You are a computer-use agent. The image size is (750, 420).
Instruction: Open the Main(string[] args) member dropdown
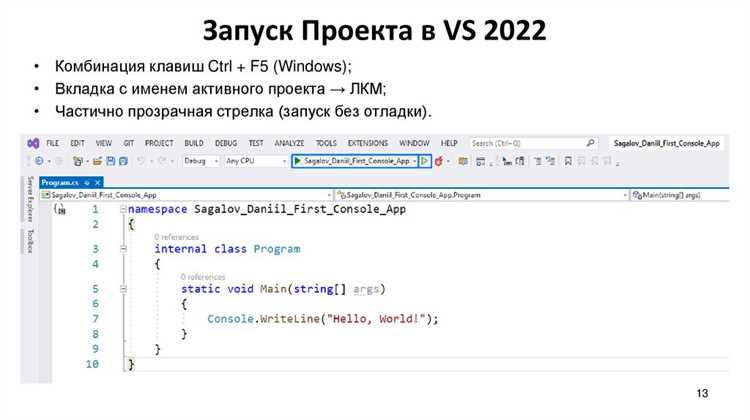coord(679,195)
